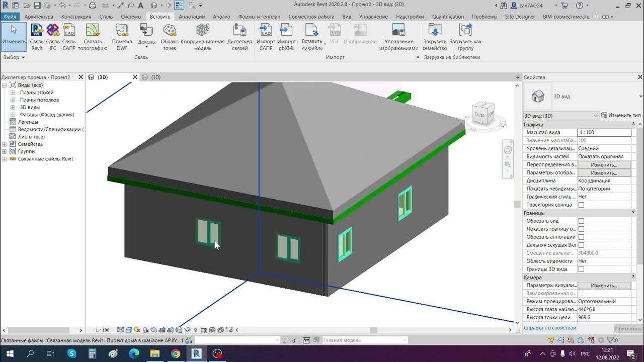
Task: Click the Масштаб вида 1 : 100 field
Action: point(604,133)
